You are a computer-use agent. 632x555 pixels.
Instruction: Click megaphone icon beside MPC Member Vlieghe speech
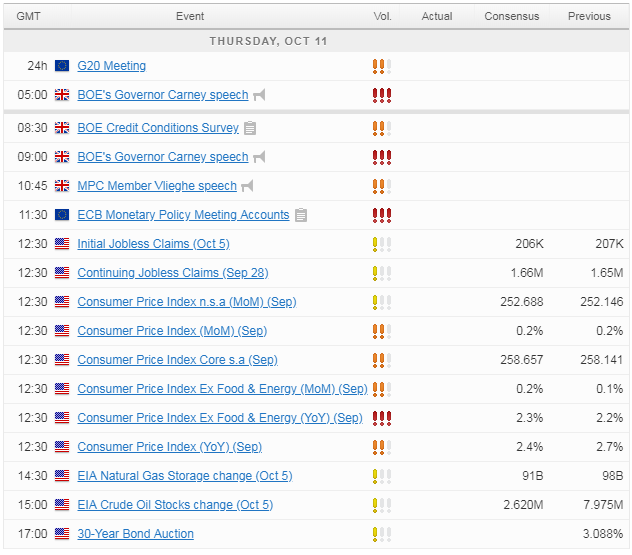247,186
